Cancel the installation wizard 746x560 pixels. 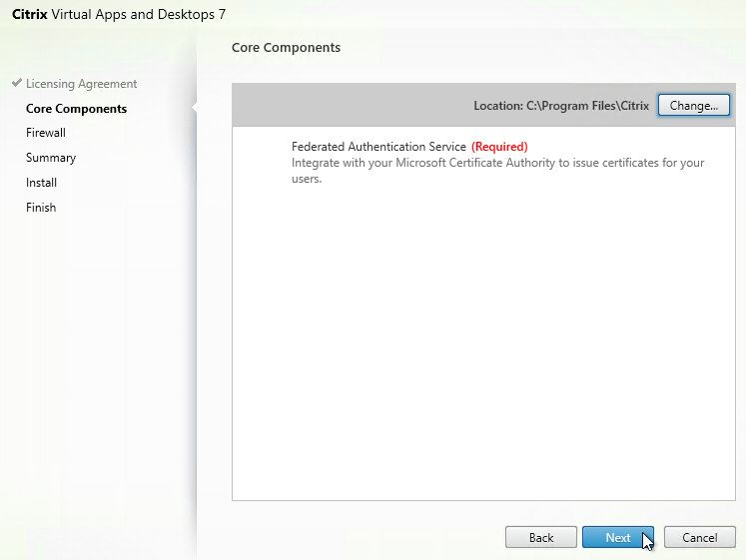[699, 537]
